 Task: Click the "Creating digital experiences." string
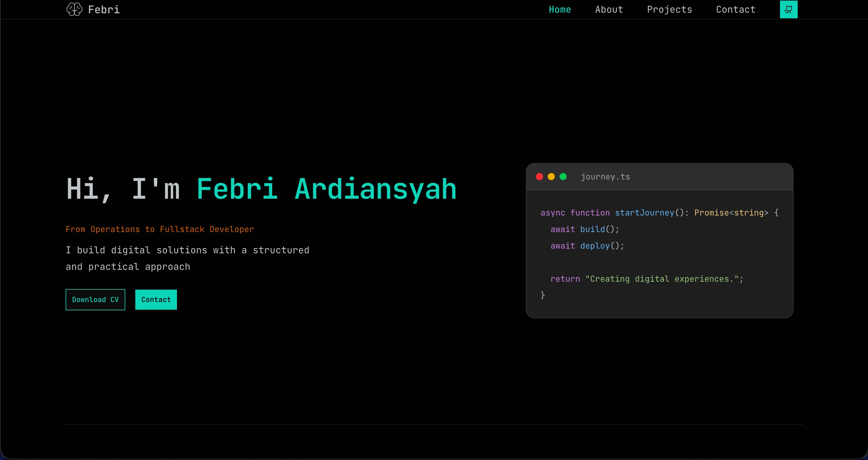(x=662, y=279)
